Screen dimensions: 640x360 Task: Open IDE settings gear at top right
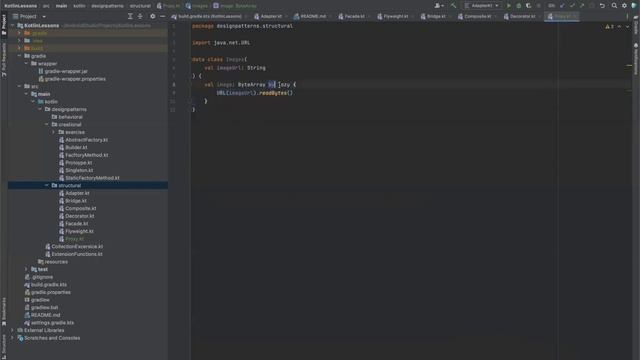tap(624, 6)
